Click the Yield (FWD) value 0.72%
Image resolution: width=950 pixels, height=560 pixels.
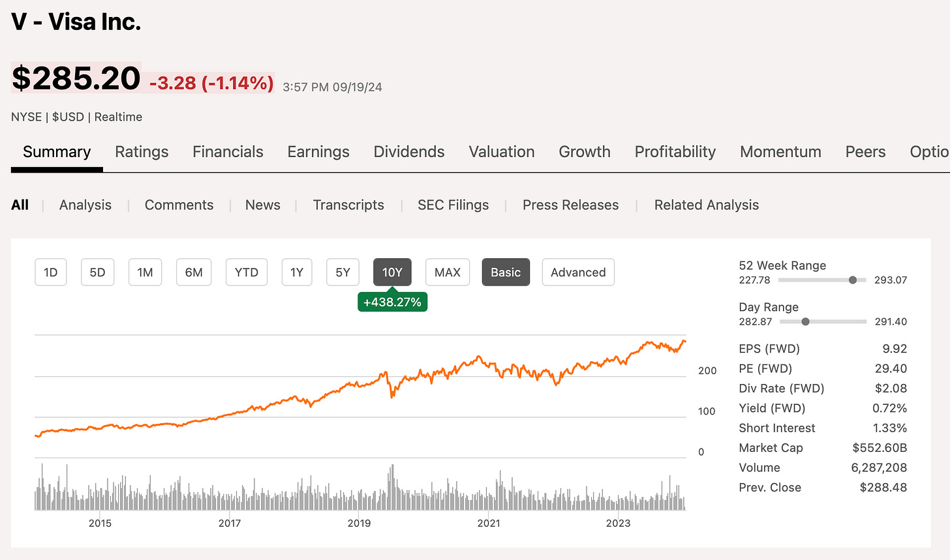pyautogui.click(x=889, y=408)
